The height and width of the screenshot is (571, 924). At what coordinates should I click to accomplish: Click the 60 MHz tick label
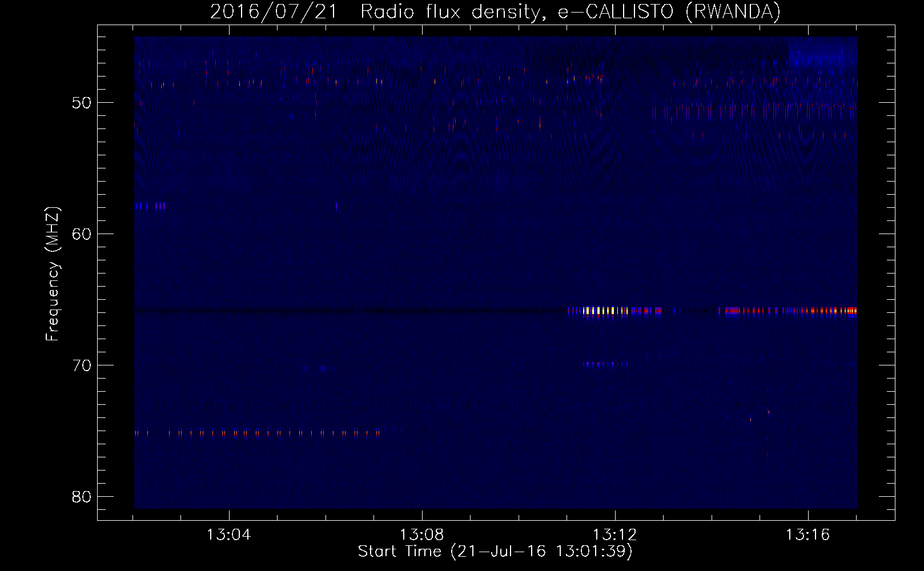click(x=82, y=234)
